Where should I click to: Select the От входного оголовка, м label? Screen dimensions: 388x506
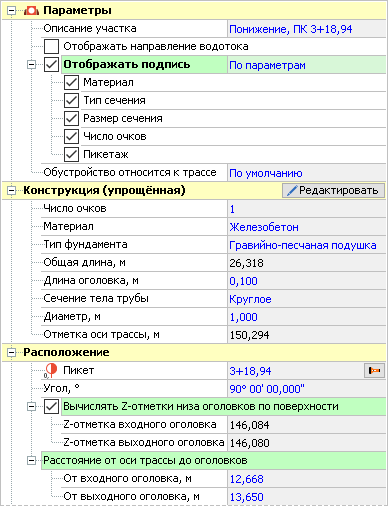pyautogui.click(x=128, y=478)
